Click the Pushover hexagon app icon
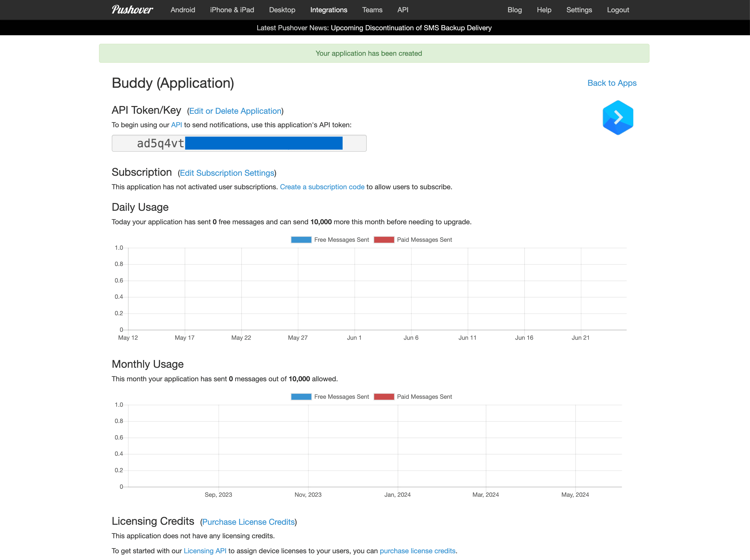Image resolution: width=750 pixels, height=560 pixels. click(x=618, y=118)
